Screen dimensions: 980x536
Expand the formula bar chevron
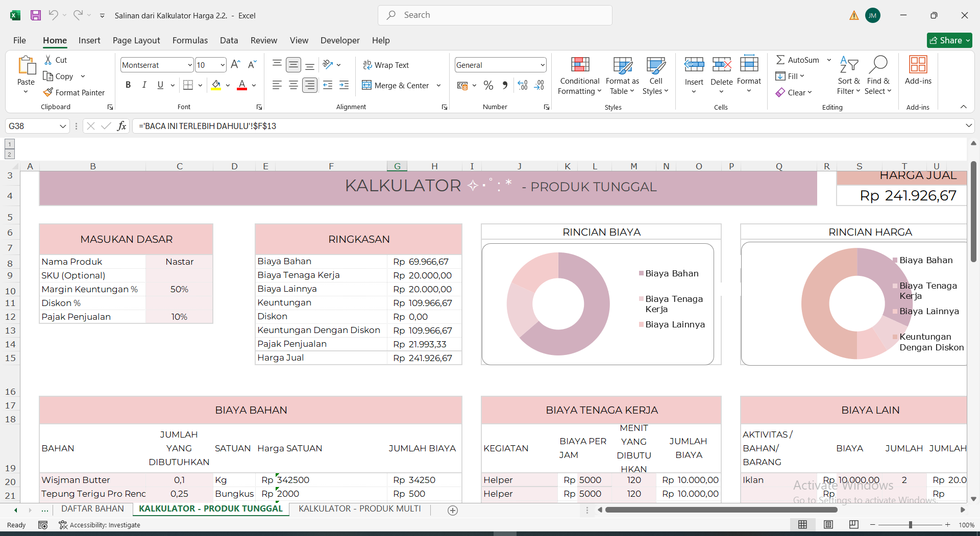pyautogui.click(x=969, y=125)
